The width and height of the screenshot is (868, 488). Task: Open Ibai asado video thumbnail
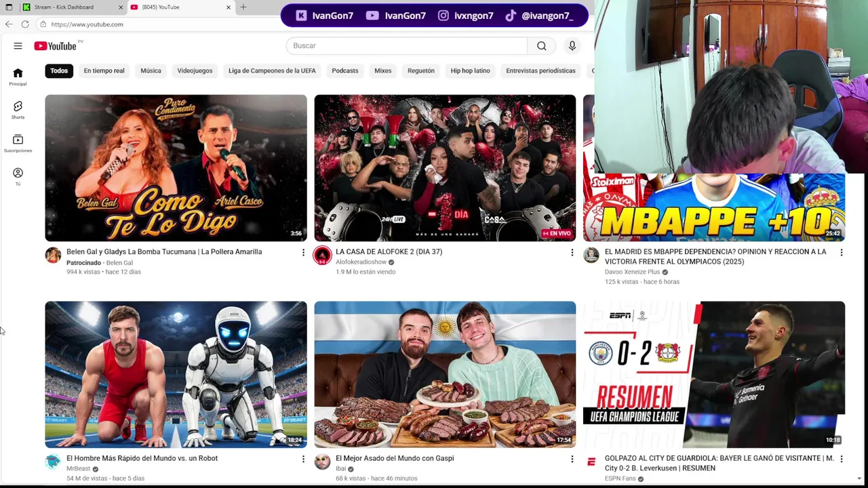[x=445, y=375]
